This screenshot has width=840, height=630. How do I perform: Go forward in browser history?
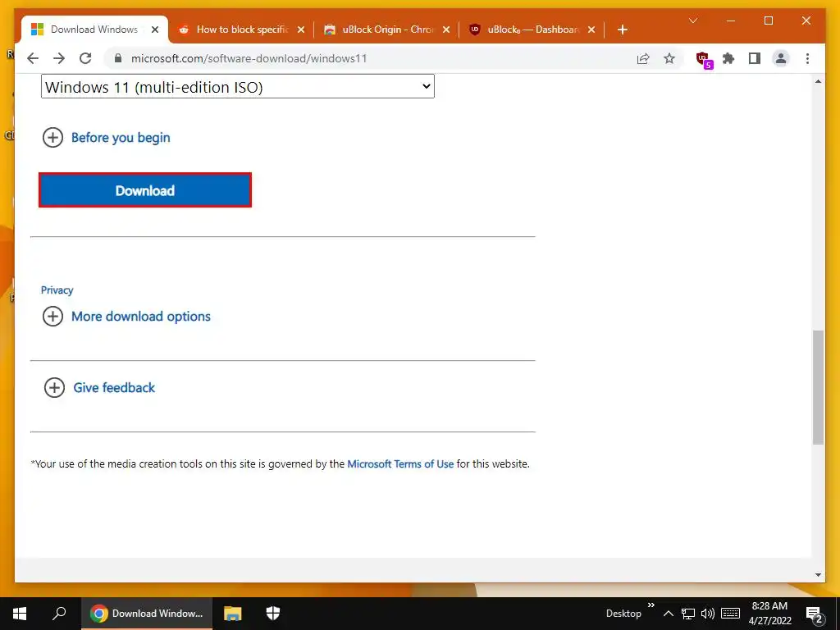click(59, 58)
